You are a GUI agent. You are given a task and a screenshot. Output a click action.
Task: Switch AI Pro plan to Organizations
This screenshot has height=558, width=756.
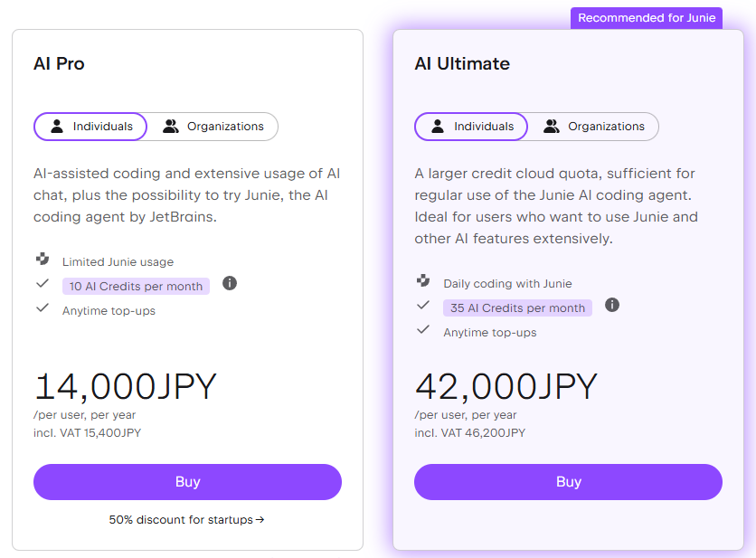point(213,127)
